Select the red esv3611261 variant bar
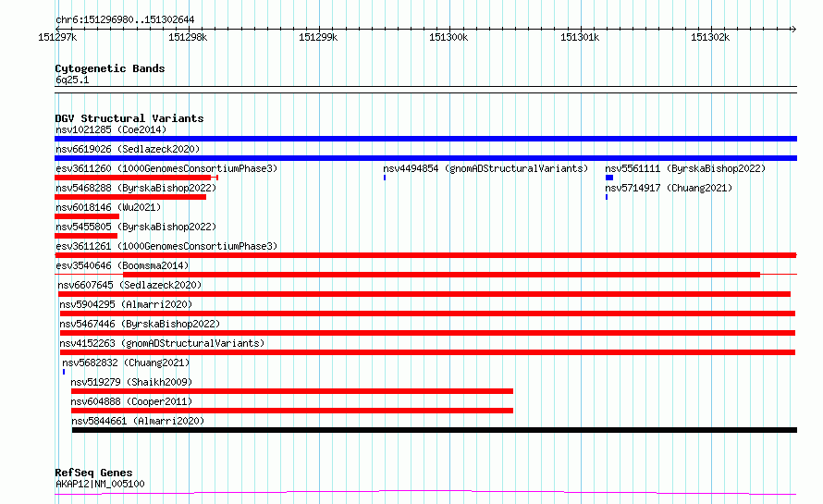The width and height of the screenshot is (823, 504). coord(425,255)
